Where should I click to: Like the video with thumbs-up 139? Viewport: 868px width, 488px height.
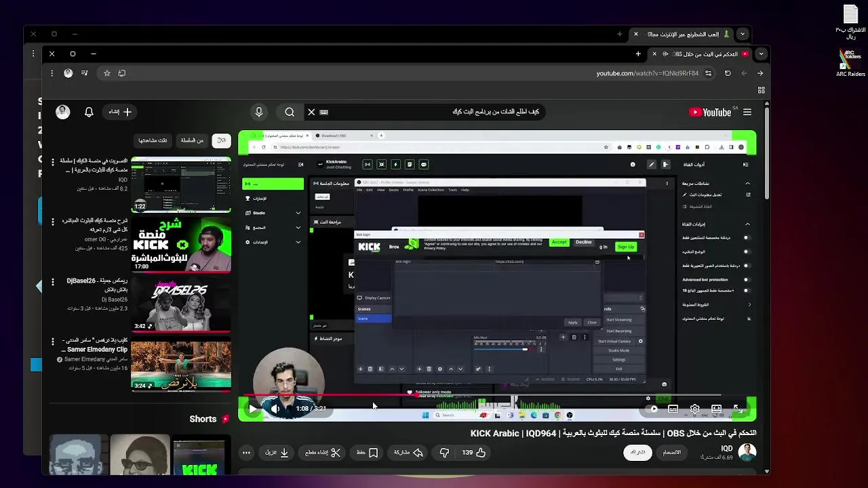474,452
